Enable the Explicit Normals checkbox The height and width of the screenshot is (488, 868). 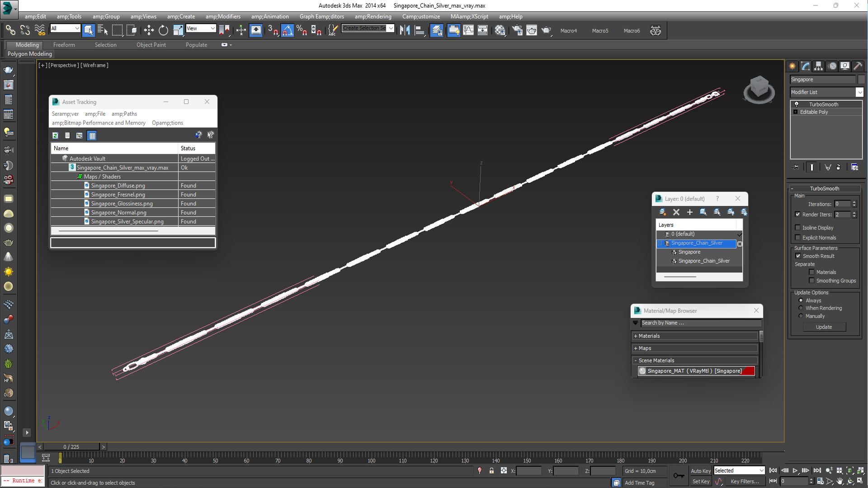click(x=797, y=238)
